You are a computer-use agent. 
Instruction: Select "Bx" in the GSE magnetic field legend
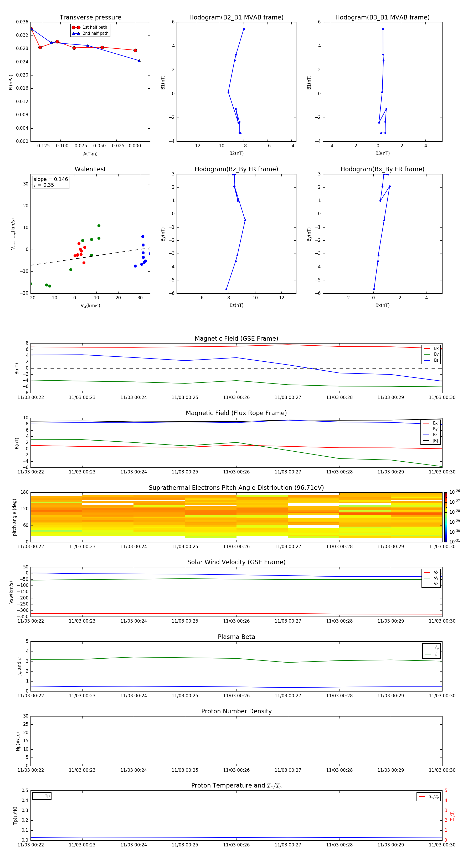coord(431,349)
